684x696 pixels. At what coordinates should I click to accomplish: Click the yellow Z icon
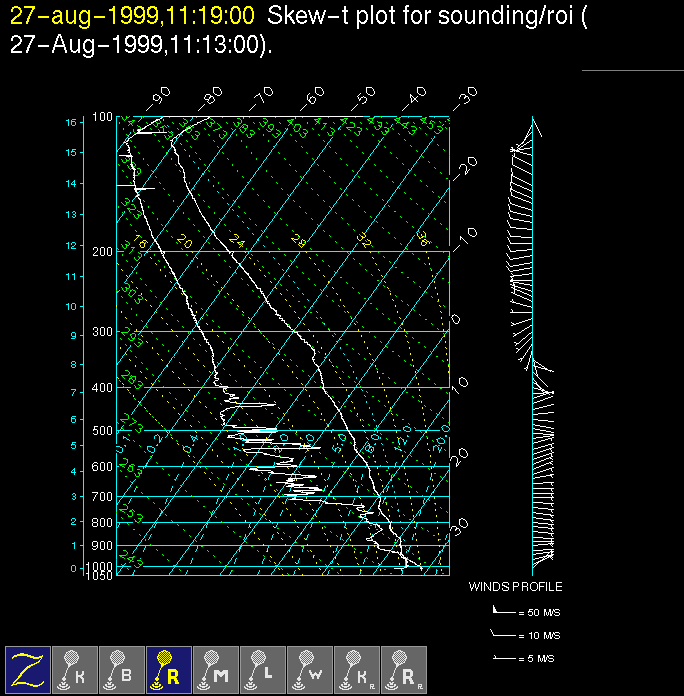pos(29,669)
